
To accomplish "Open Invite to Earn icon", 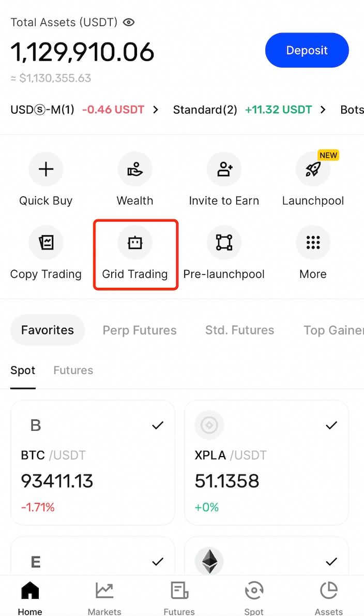I will pyautogui.click(x=224, y=169).
